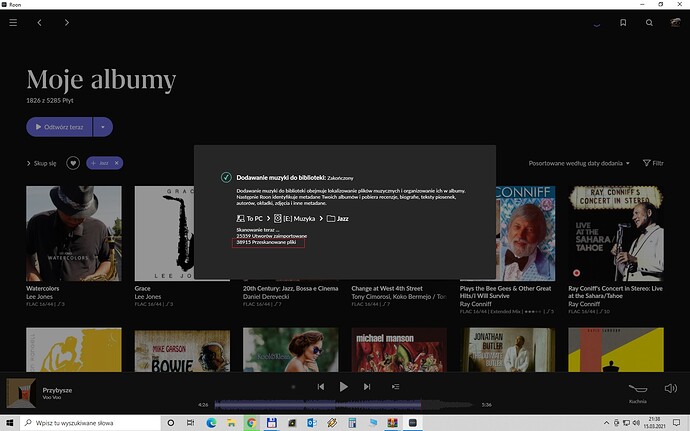This screenshot has width=690, height=431.
Task: Open Task View on the taskbar
Action: click(190, 423)
